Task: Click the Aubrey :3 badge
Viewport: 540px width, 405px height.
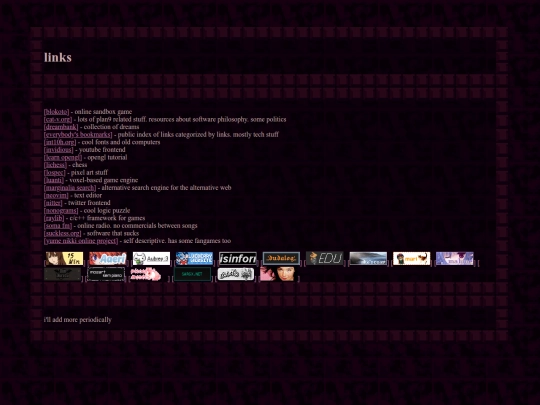Action: pos(151,258)
